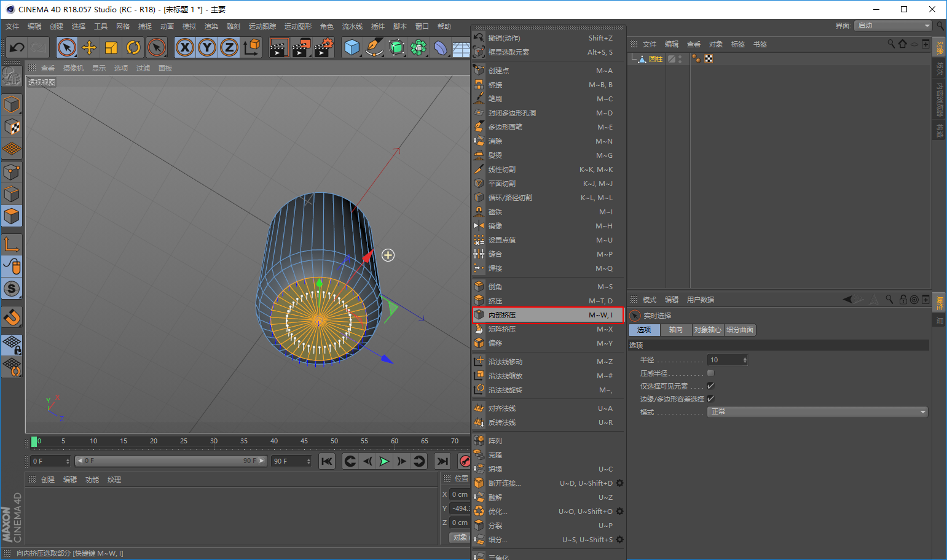The image size is (947, 560).
Task: Click the coordinate system cube icon
Action: point(252,47)
